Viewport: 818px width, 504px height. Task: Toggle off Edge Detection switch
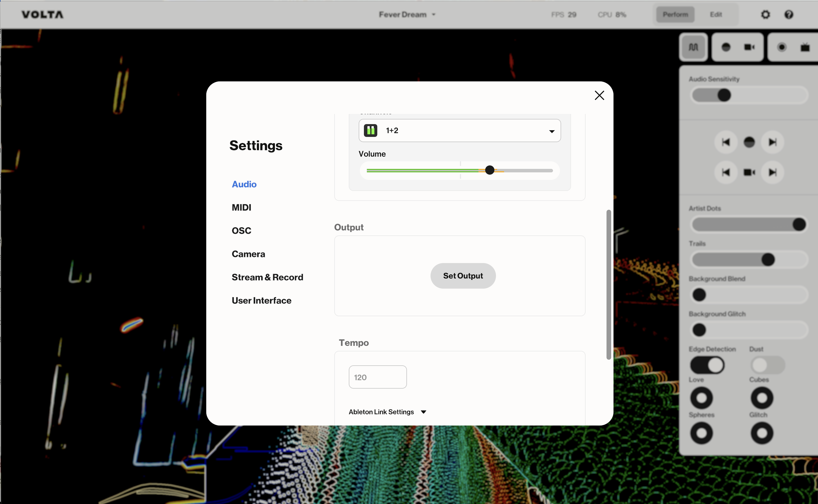pos(707,365)
